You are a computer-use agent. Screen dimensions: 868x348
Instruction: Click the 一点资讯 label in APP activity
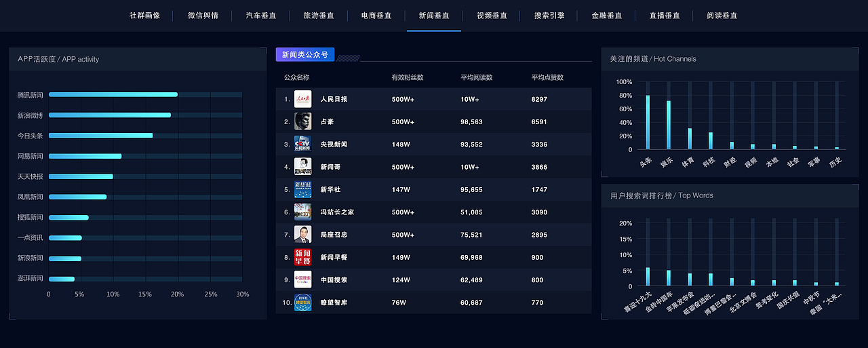coord(31,237)
